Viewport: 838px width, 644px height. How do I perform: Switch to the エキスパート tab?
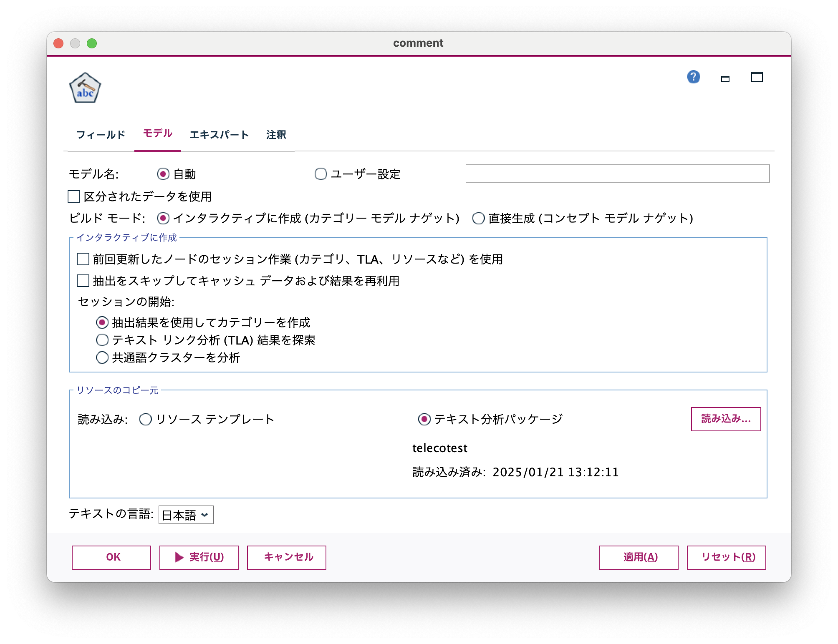point(219,134)
